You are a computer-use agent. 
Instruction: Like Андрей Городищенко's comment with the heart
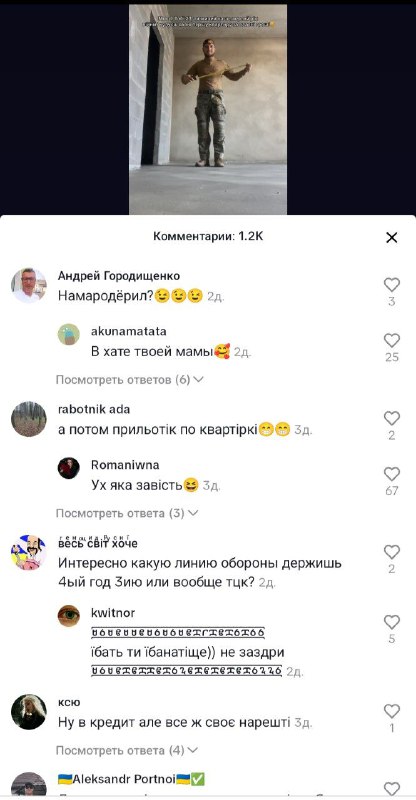(391, 285)
